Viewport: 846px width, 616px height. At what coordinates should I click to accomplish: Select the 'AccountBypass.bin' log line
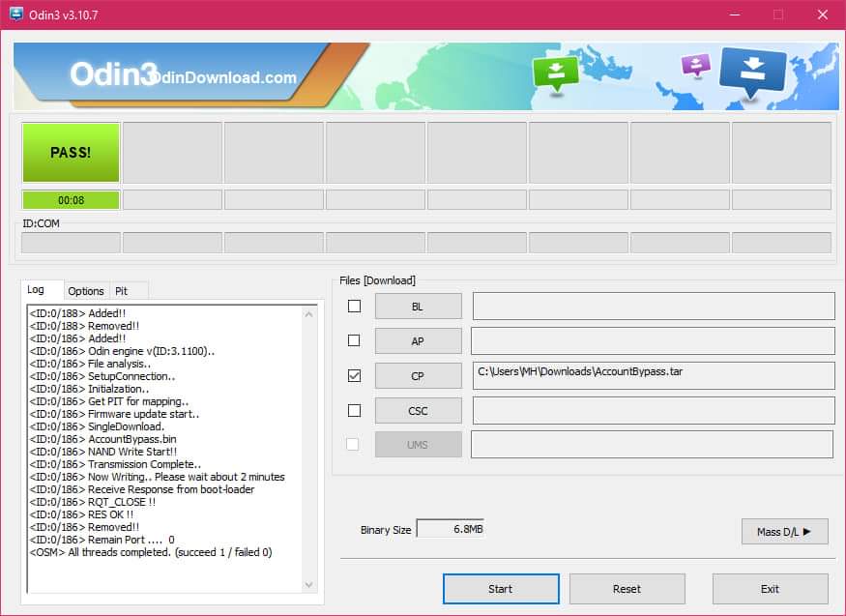[103, 439]
